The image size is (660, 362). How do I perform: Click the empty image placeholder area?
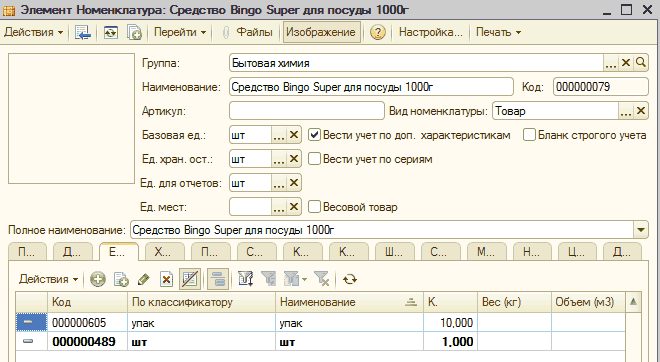coord(71,118)
